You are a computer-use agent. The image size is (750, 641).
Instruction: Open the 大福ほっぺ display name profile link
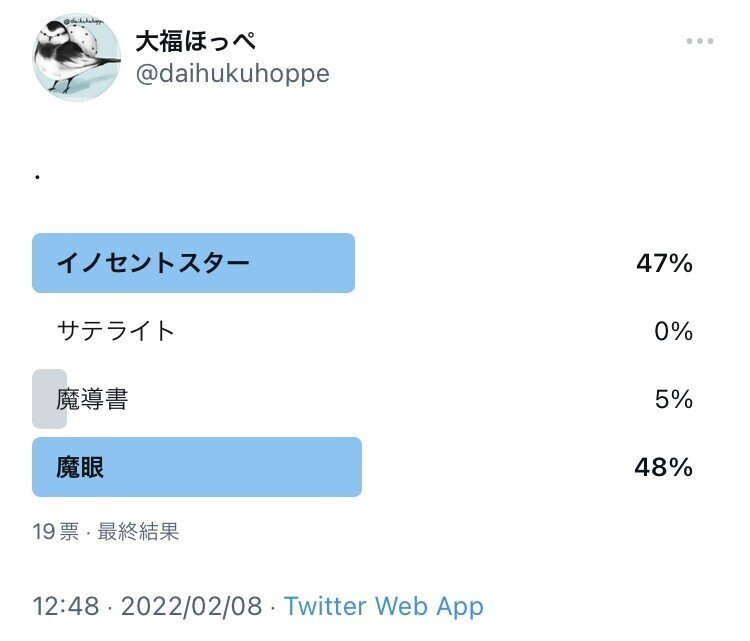click(x=195, y=41)
